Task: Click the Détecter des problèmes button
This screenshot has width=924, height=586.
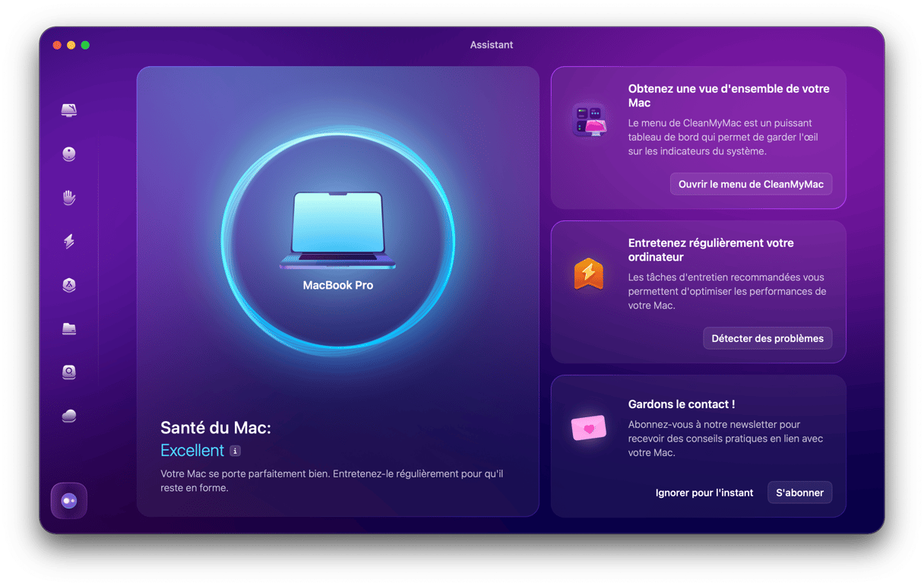Action: tap(767, 338)
